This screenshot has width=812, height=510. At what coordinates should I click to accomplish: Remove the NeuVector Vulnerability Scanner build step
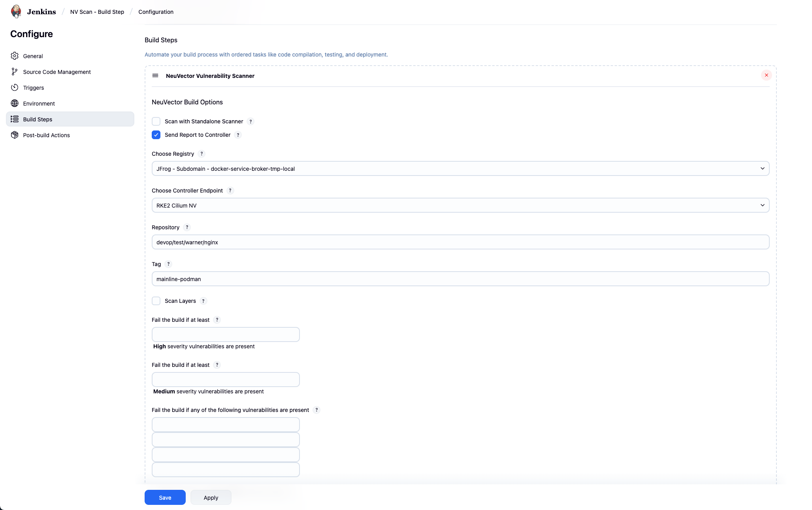pos(766,75)
